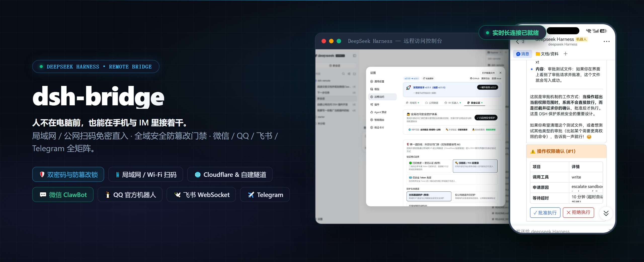
Task: Click 拒绝执行 reject button
Action: click(578, 212)
